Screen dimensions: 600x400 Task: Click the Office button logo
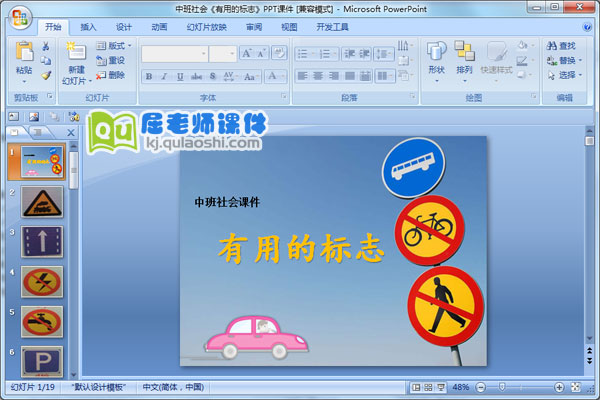pos(20,17)
